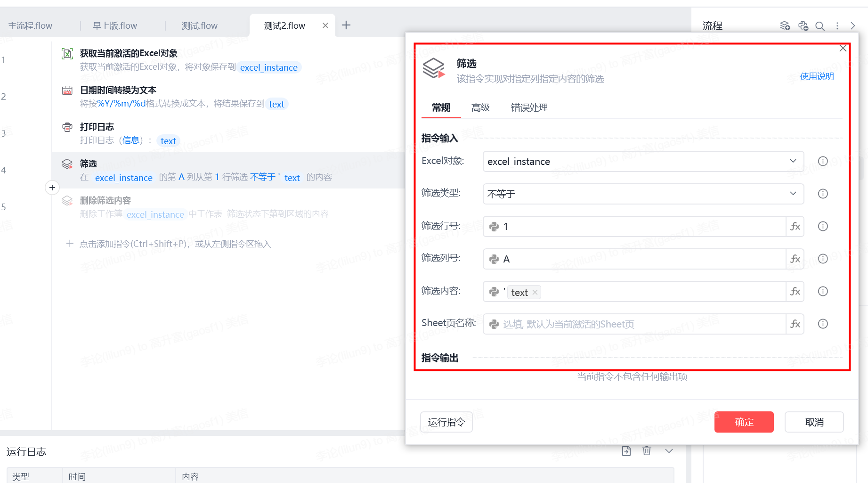Viewport: 868px width, 483px height.
Task: Click the search icon in 流程 panel
Action: click(x=820, y=26)
